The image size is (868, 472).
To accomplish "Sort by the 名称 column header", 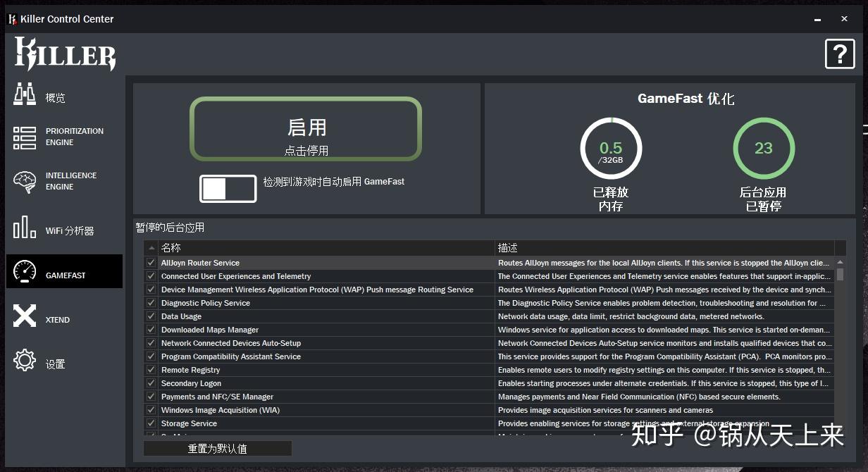I will [x=327, y=248].
